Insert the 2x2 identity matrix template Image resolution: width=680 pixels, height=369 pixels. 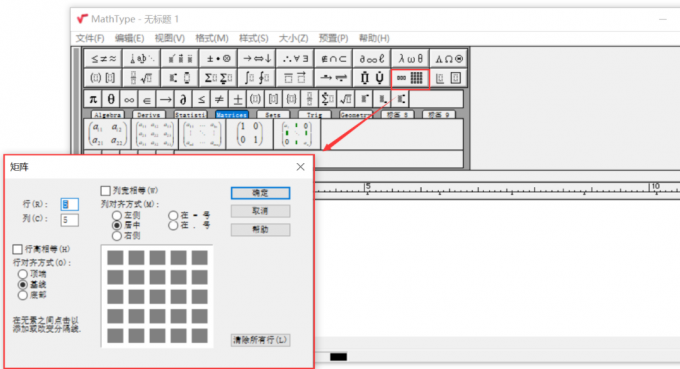pyautogui.click(x=249, y=133)
